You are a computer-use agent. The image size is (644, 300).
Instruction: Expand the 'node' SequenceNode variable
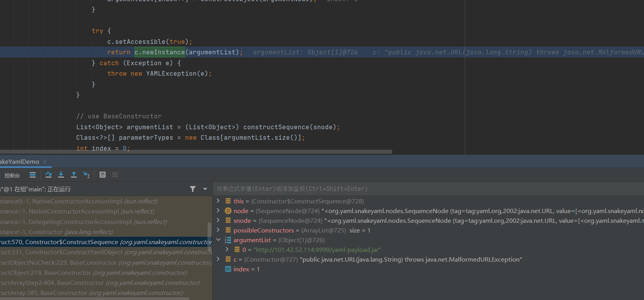(218, 210)
